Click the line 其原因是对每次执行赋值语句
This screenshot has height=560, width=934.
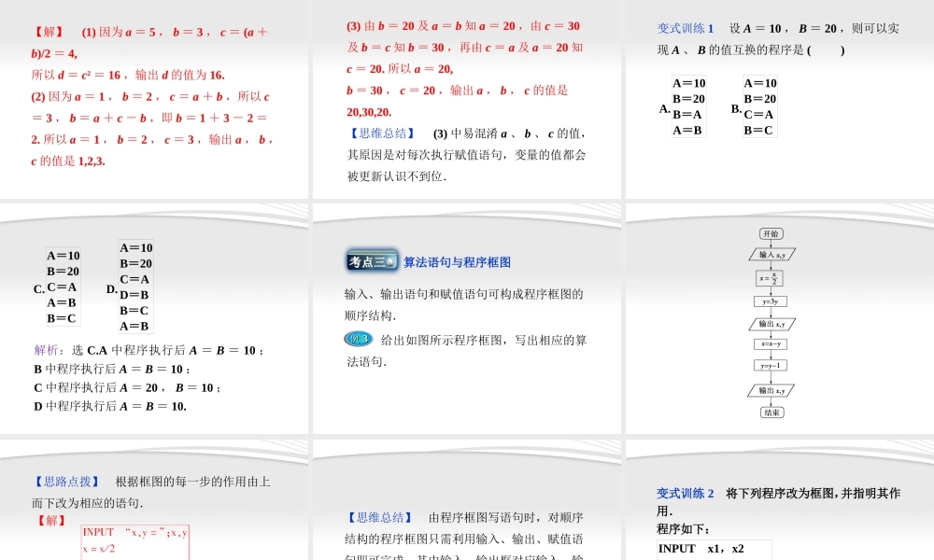click(466, 155)
